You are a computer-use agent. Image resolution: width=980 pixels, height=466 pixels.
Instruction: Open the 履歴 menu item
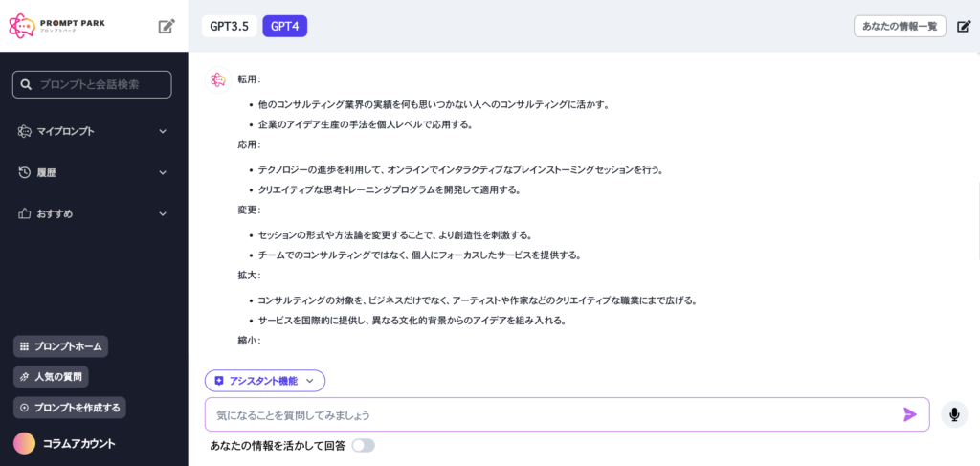(93, 172)
